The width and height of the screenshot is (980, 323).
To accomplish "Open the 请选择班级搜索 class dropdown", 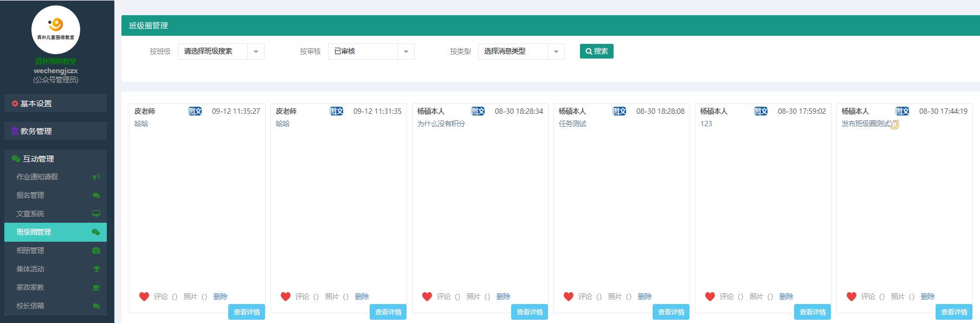I will (x=221, y=51).
